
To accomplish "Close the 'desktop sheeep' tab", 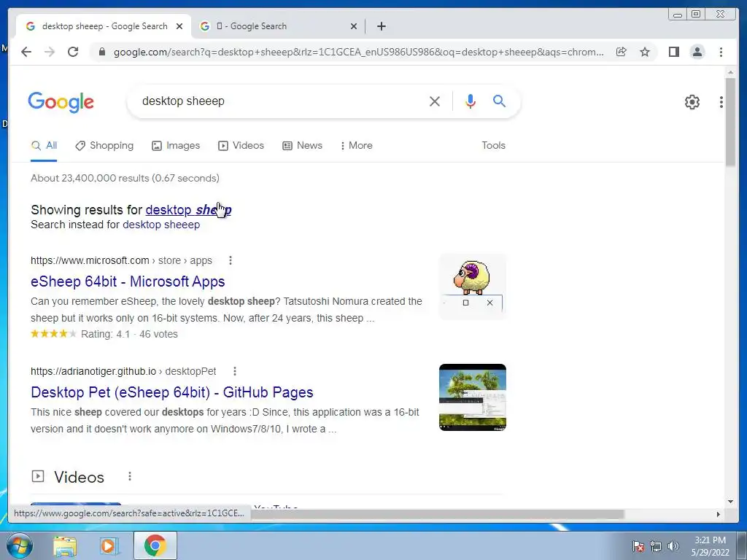I will pos(179,26).
